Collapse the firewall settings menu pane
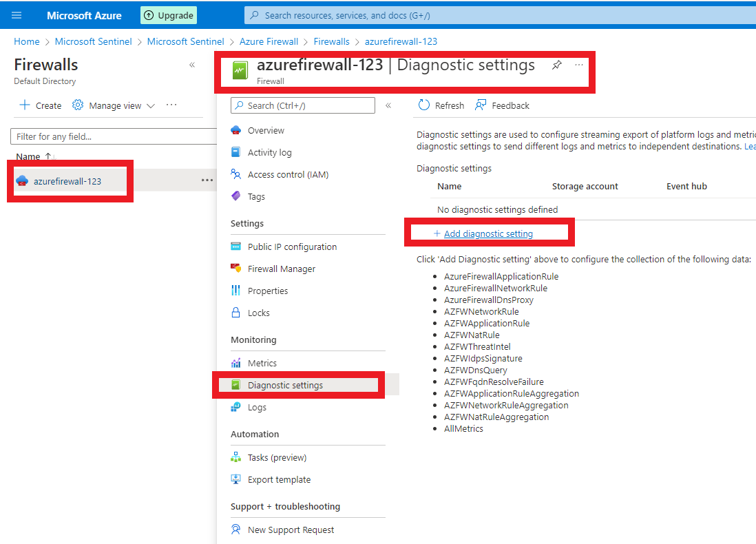 coord(388,105)
